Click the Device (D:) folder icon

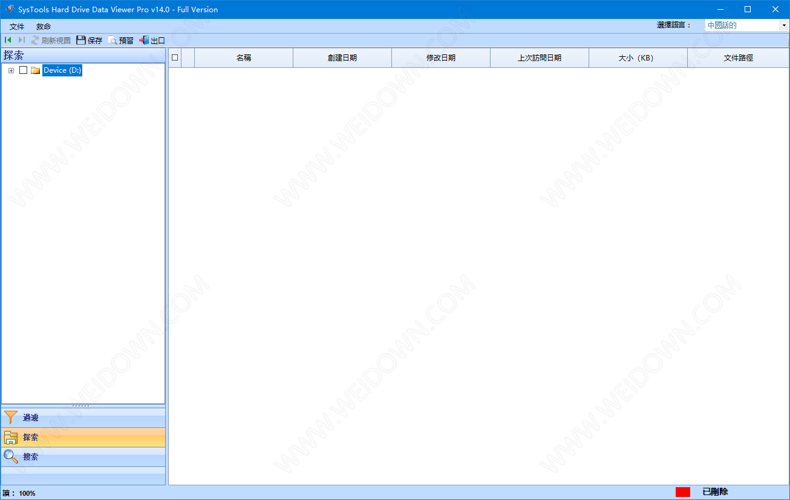(x=35, y=70)
